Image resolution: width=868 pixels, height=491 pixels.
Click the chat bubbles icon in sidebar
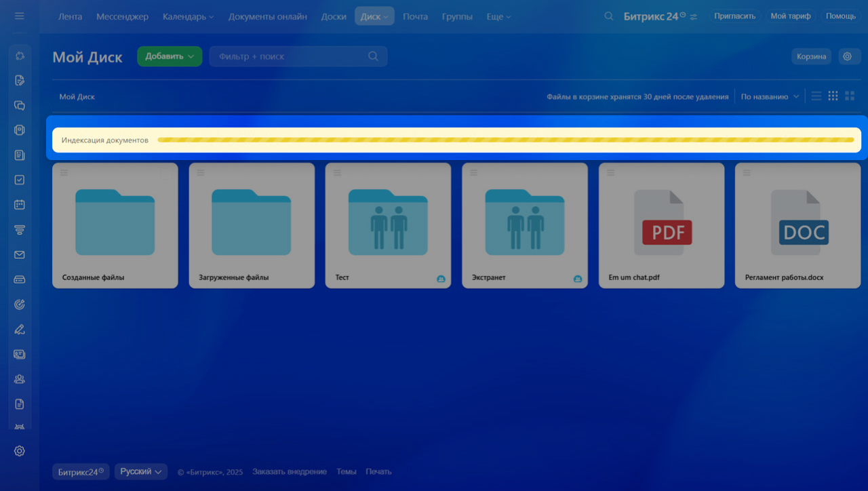point(20,105)
